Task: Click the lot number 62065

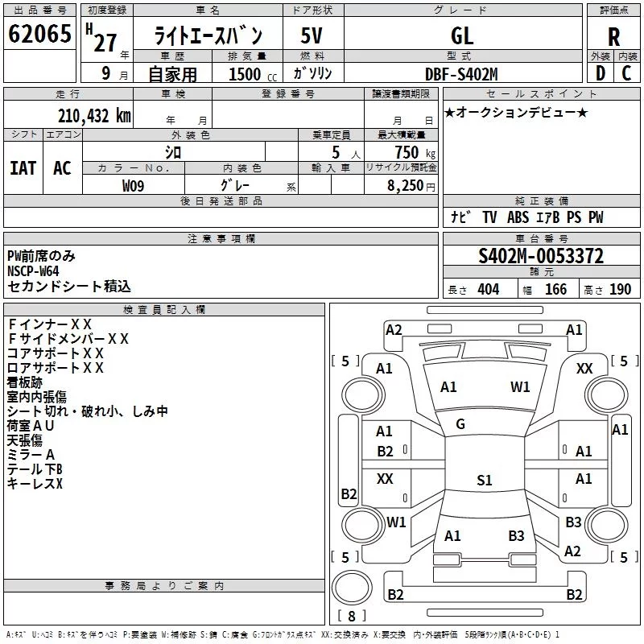Action: 39,34
